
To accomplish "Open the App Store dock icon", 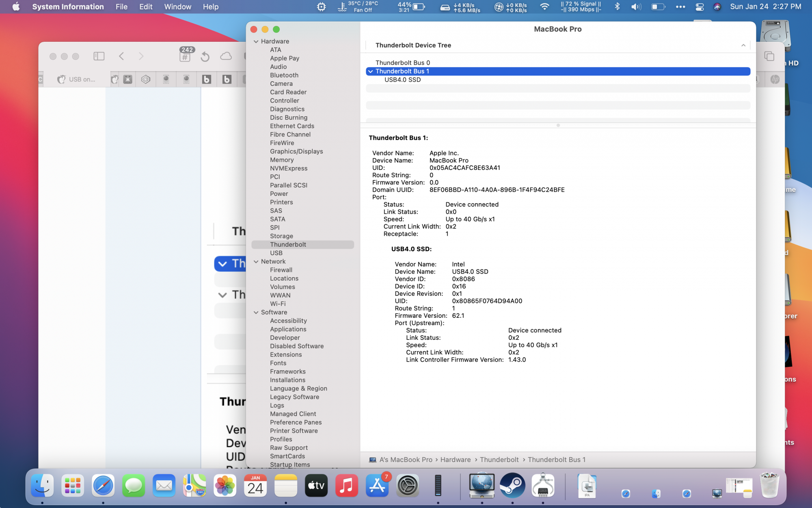I will (377, 485).
